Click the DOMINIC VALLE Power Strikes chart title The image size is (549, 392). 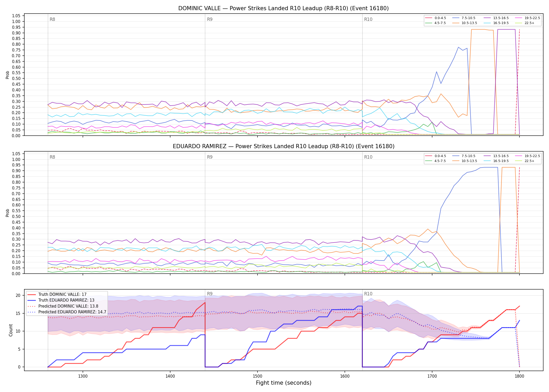(283, 8)
